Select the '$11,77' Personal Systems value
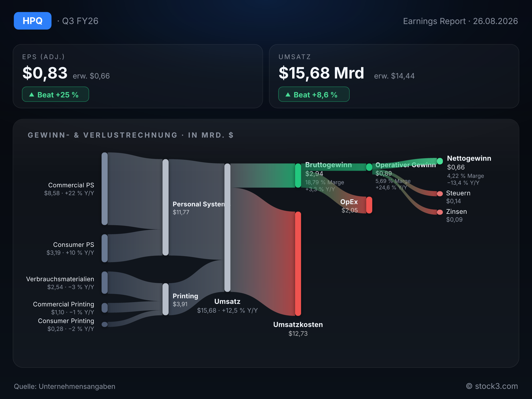 tap(181, 212)
